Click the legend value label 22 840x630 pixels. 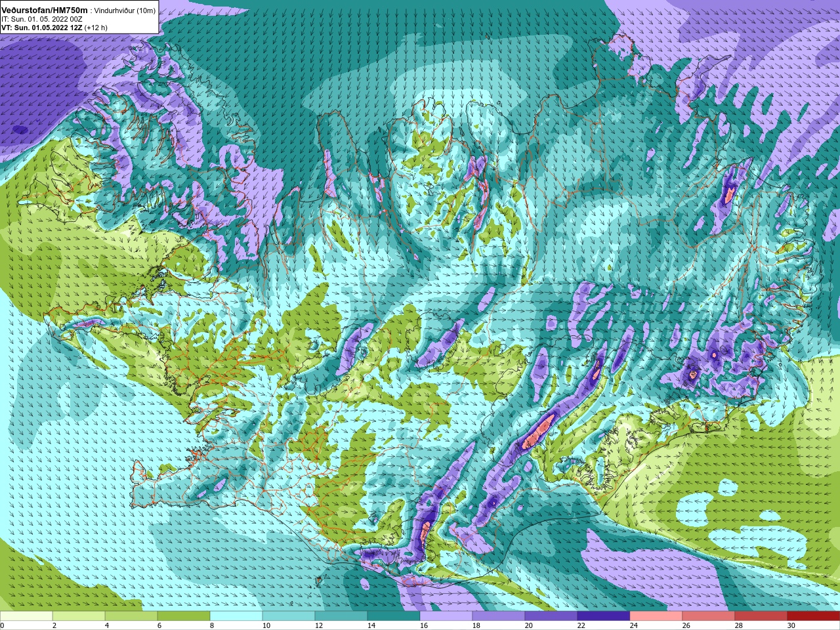(581, 625)
